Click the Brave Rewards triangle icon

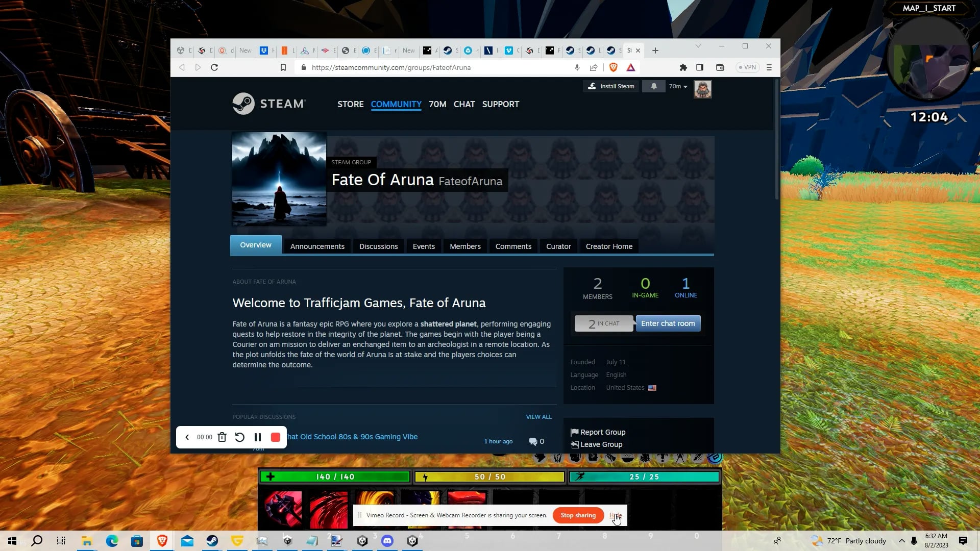631,67
